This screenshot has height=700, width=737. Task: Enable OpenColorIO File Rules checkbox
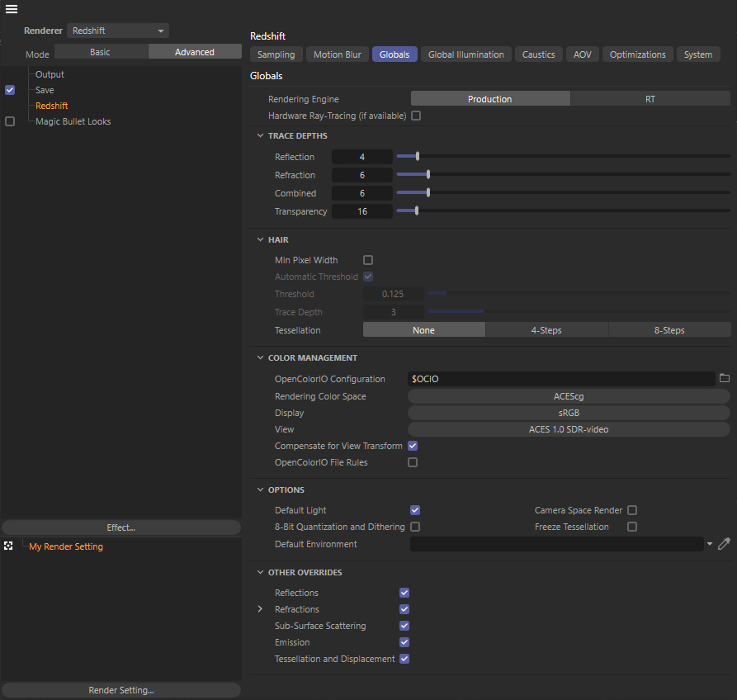coord(413,462)
